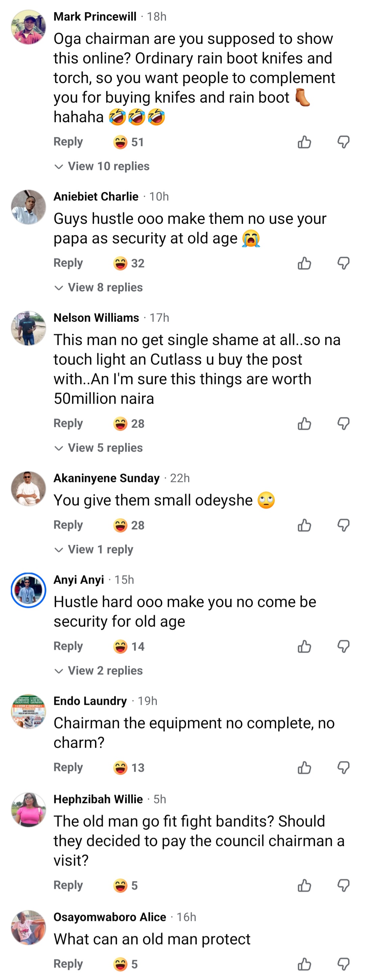
Task: Click the 18h timestamp on Mark Princewill's comment
Action: tap(156, 16)
